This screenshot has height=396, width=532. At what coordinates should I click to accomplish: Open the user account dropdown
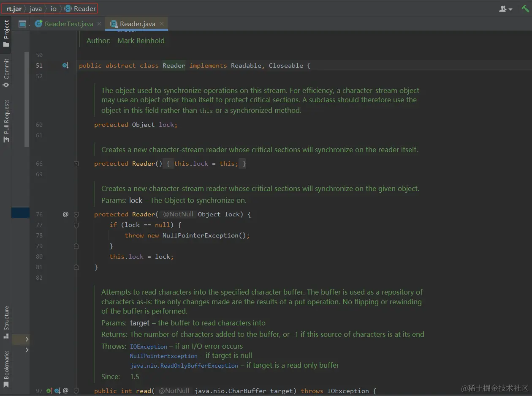coord(505,8)
